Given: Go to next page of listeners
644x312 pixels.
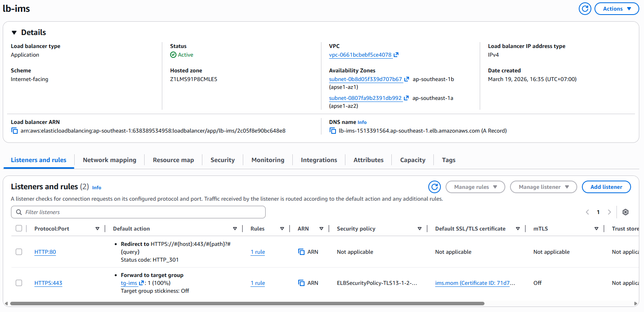Looking at the screenshot, I should [609, 212].
